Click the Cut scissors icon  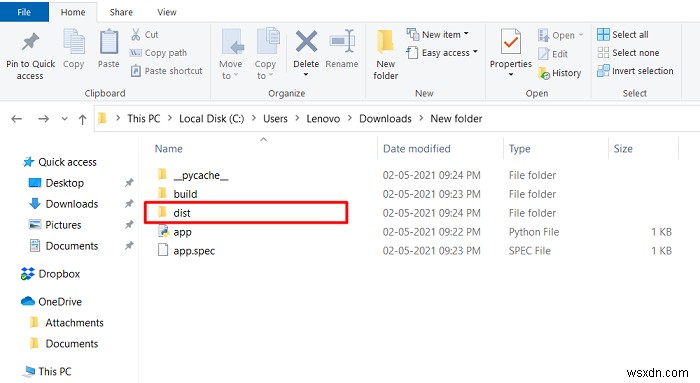click(x=136, y=34)
